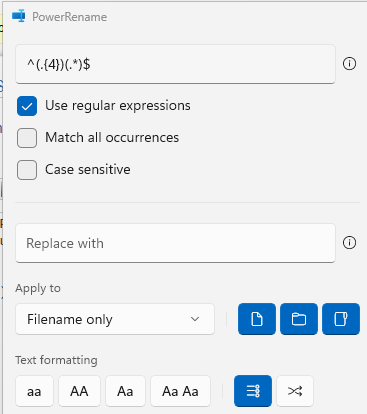The image size is (367, 414).
Task: Click the PowerRename app icon in the title bar
Action: pyautogui.click(x=19, y=16)
